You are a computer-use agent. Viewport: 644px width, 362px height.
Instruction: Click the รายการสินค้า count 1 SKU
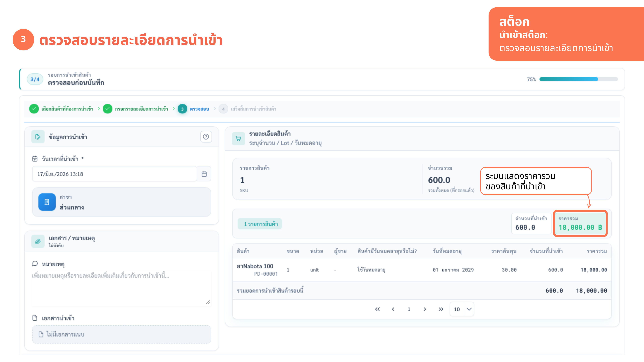pos(242,180)
